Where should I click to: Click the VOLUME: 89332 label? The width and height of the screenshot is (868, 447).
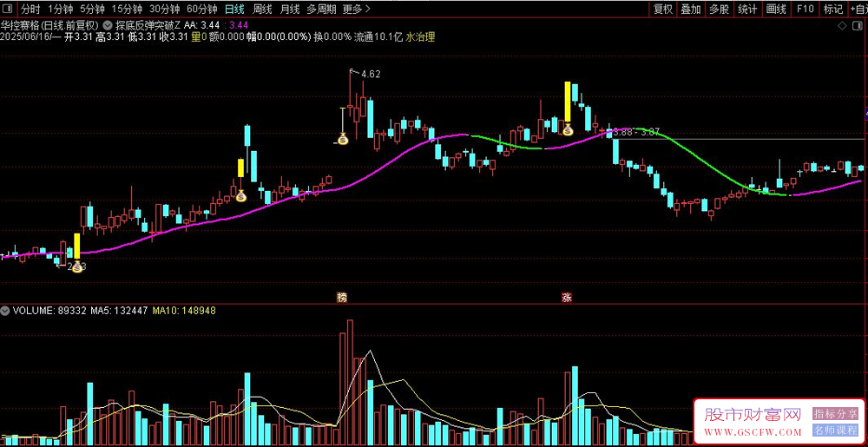click(49, 311)
